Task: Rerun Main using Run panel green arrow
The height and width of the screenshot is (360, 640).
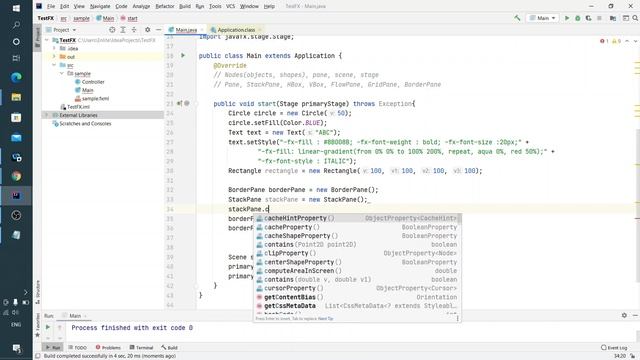Action: pos(48,327)
